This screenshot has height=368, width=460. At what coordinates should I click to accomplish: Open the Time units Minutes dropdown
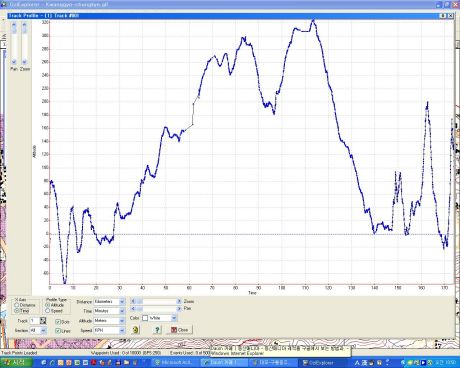109,311
